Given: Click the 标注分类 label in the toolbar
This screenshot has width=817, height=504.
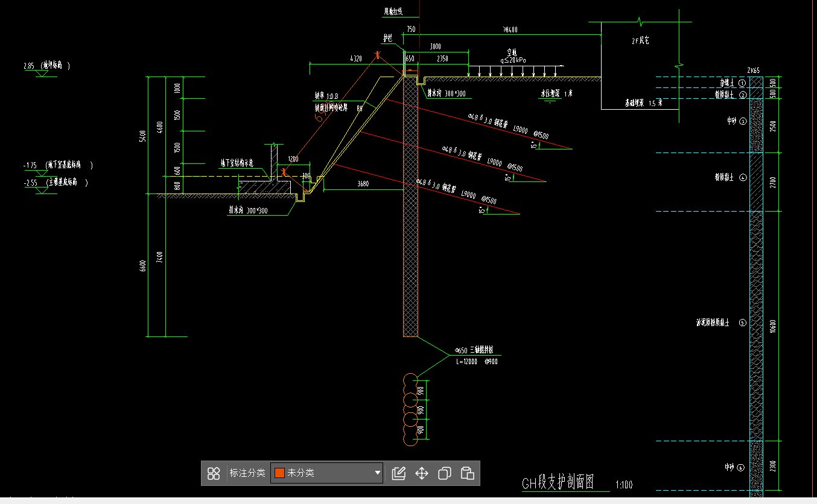Looking at the screenshot, I should [247, 473].
